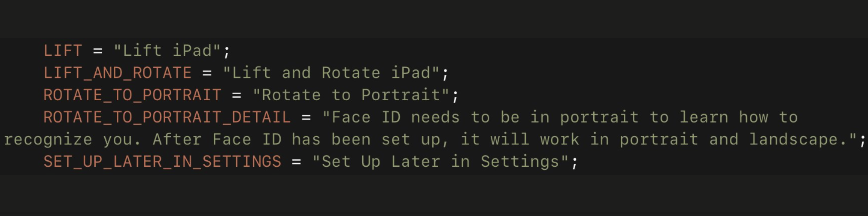Click the equals sign after SET_UP_LATER_IN_SETTINGS

click(x=296, y=162)
